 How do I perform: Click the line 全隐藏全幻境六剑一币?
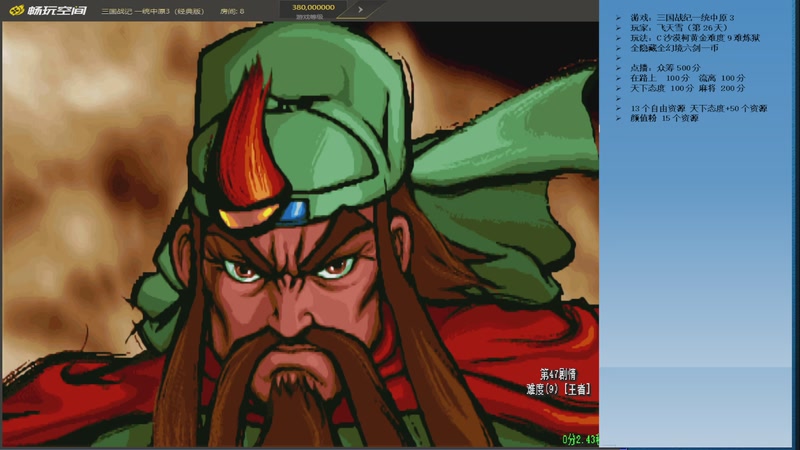pyautogui.click(x=674, y=48)
